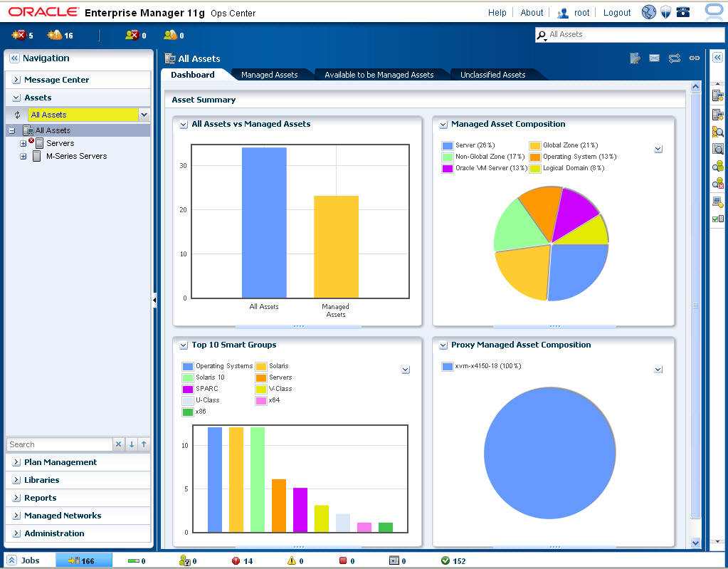Click the find assets magnifier icon in sidebar
Viewport: 728px width, 569px height.
pos(718,132)
